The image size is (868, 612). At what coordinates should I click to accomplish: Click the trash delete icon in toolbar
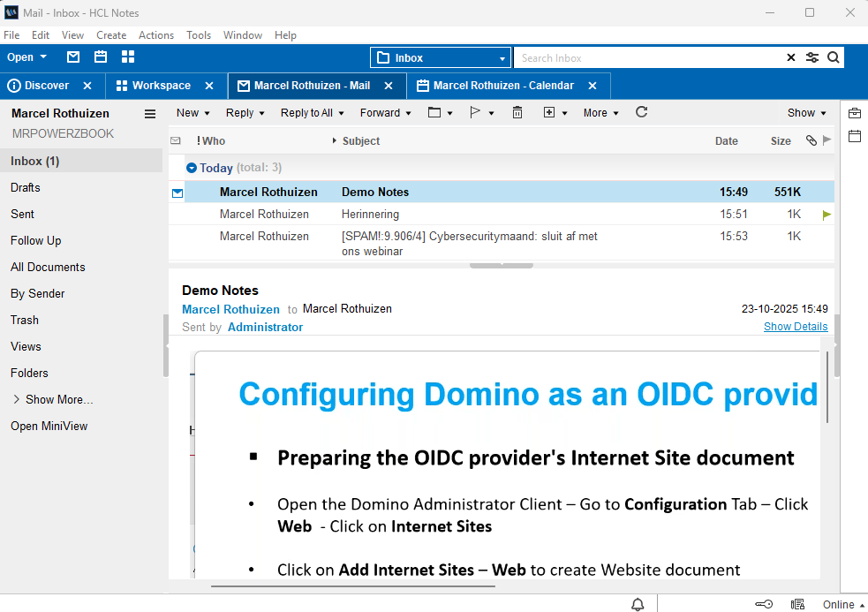[517, 112]
